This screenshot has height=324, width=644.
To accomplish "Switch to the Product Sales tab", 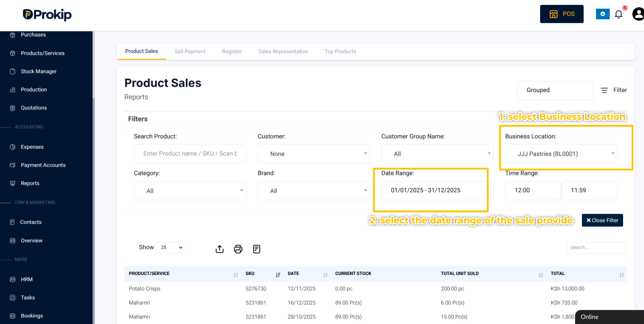I will tap(142, 51).
